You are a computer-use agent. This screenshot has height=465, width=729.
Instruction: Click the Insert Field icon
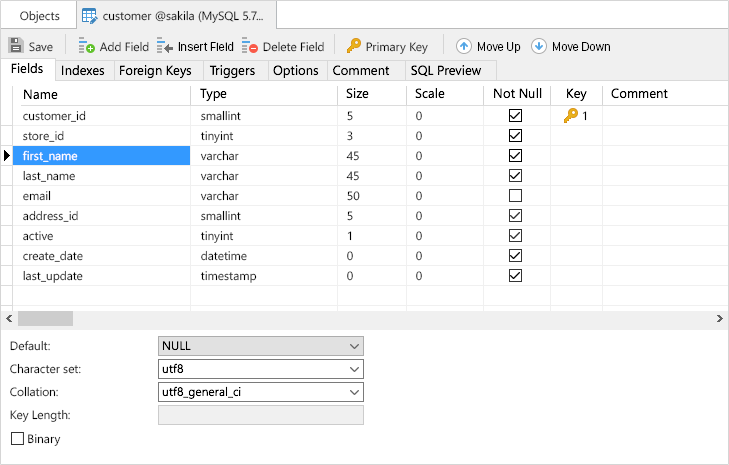pos(165,46)
